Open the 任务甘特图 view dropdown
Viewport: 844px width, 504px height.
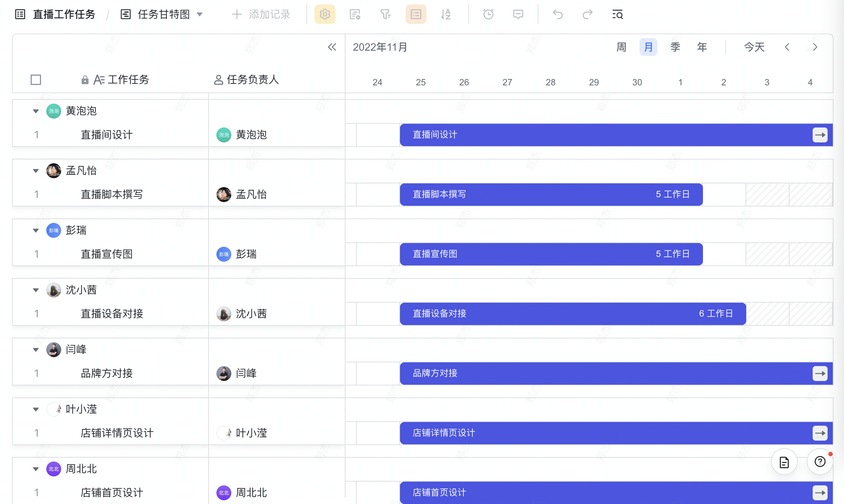[x=200, y=15]
